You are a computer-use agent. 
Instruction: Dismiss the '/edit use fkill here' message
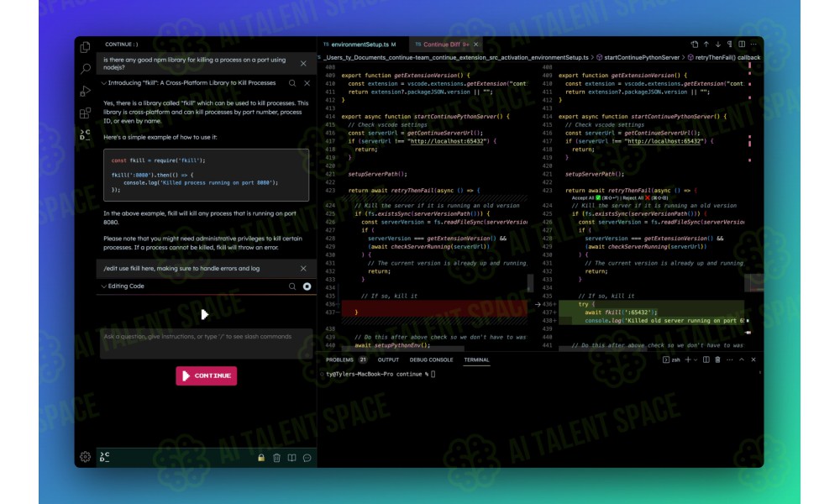pyautogui.click(x=303, y=268)
